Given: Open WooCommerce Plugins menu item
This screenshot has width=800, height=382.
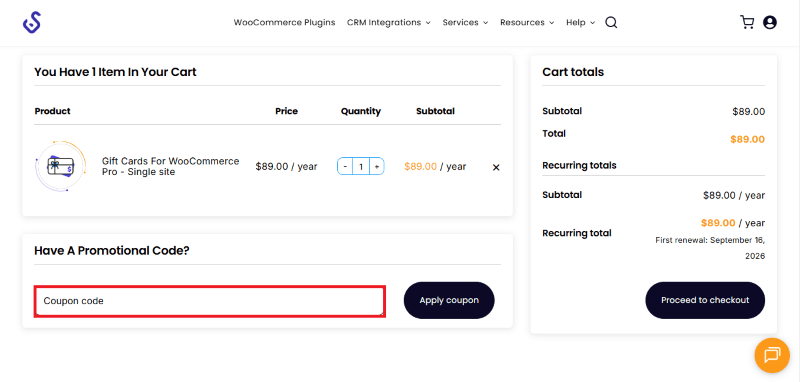Looking at the screenshot, I should (284, 22).
